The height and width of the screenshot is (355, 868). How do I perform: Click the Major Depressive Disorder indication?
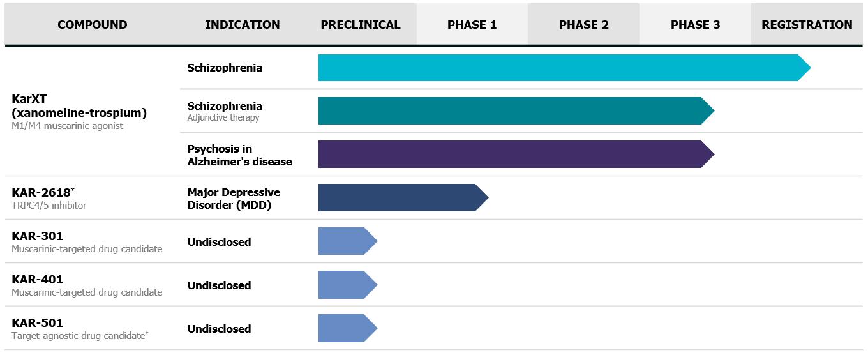[x=234, y=199]
